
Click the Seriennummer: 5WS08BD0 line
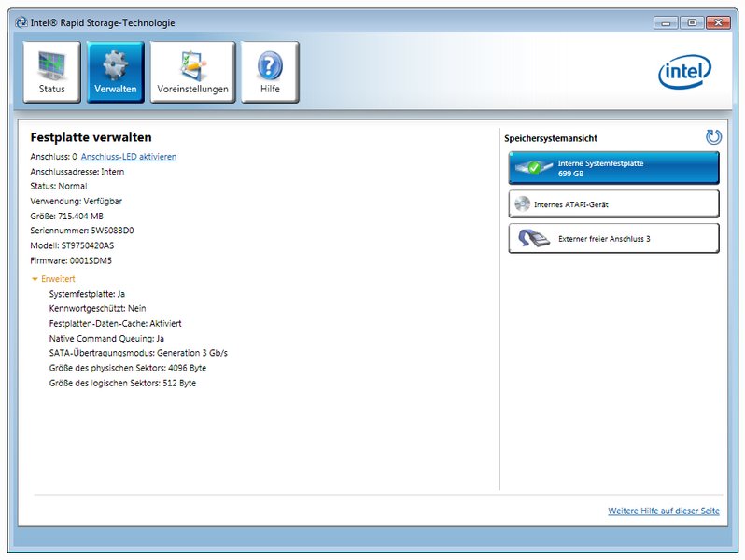coord(82,231)
